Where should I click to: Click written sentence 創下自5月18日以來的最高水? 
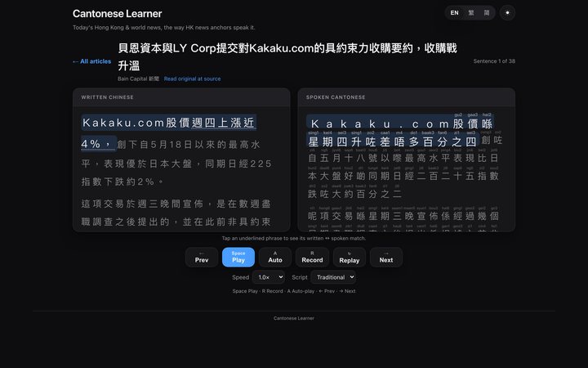pos(189,144)
